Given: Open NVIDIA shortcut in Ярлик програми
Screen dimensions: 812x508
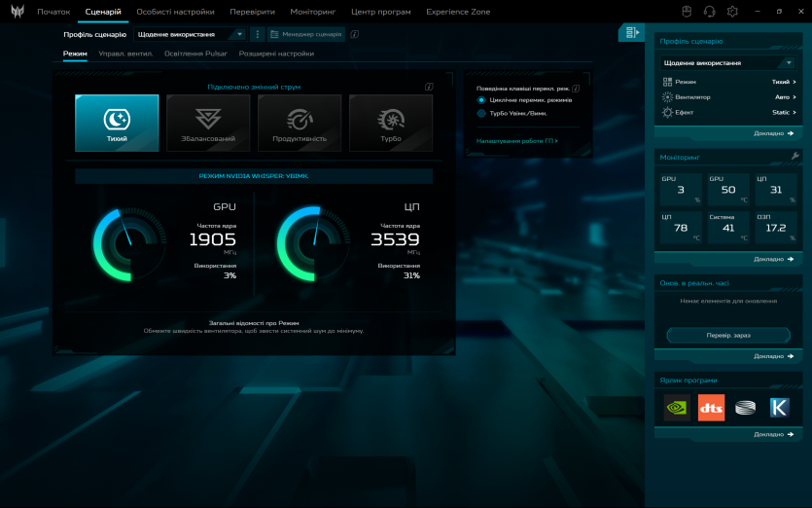Looking at the screenshot, I should point(677,408).
